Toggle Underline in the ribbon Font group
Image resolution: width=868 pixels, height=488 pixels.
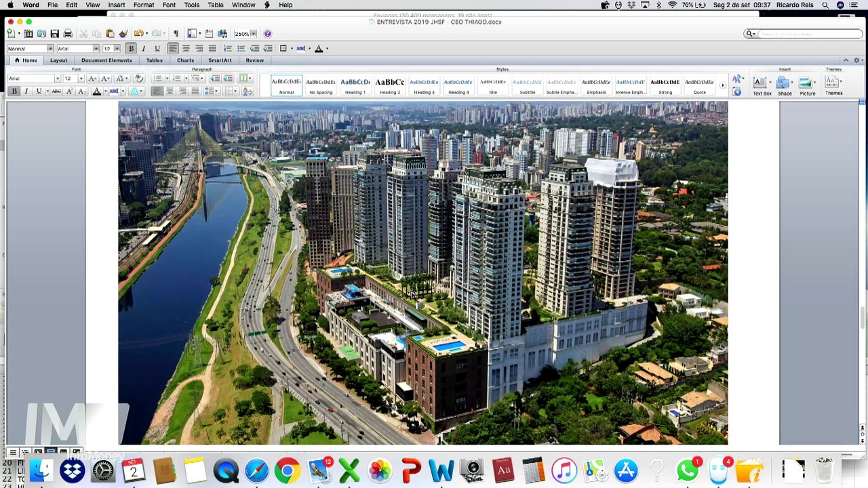[x=39, y=91]
